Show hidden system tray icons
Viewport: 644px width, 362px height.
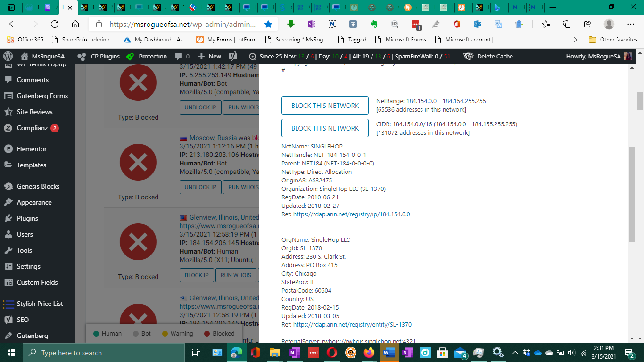[515, 353]
